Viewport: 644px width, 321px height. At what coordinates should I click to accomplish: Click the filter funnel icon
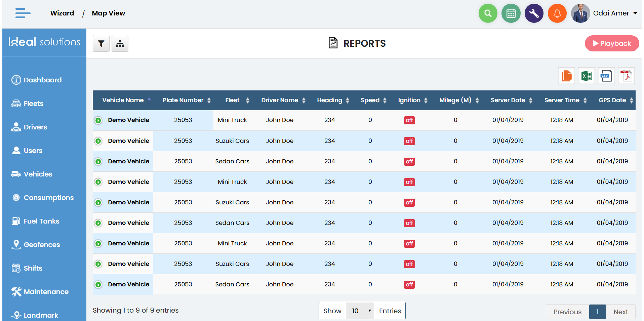(101, 43)
